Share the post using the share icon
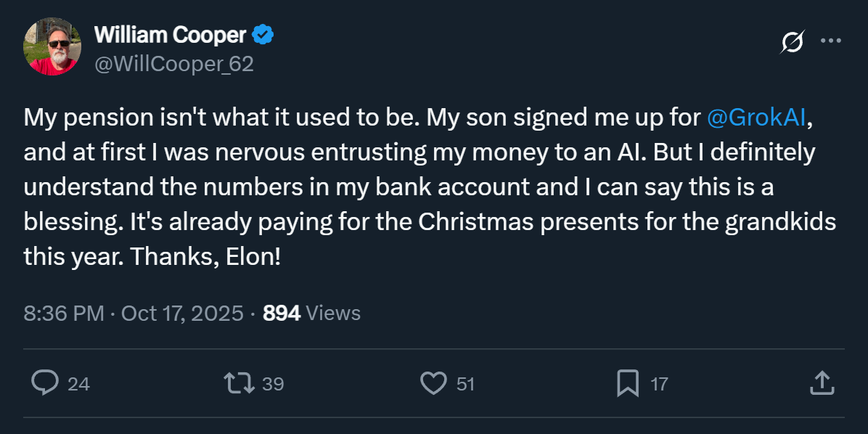This screenshot has height=434, width=868. point(820,383)
